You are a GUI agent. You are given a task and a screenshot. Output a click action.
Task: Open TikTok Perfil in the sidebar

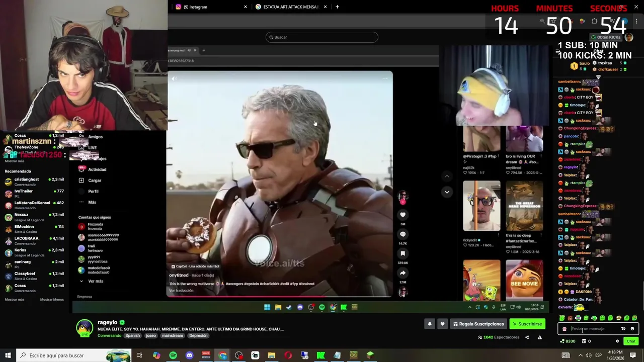point(89,192)
